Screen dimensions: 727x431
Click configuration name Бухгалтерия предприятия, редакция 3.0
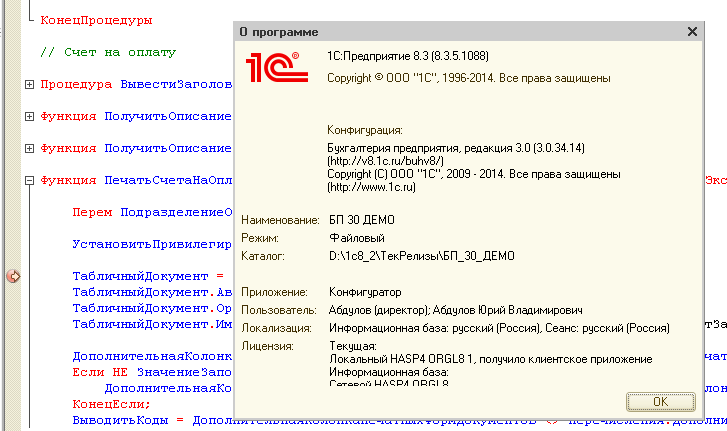click(x=428, y=148)
